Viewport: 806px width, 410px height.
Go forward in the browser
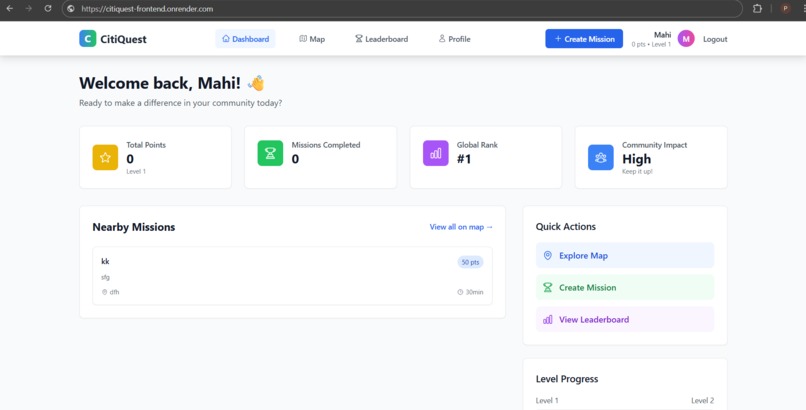[28, 9]
